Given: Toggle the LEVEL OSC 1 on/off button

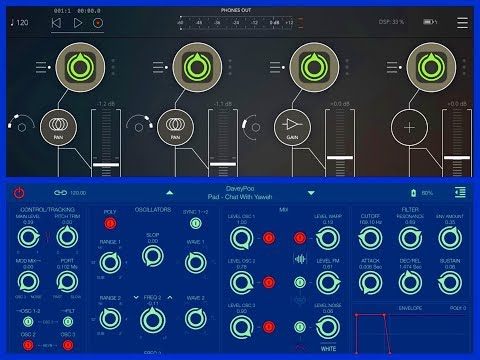Looking at the screenshot, I should [269, 238].
